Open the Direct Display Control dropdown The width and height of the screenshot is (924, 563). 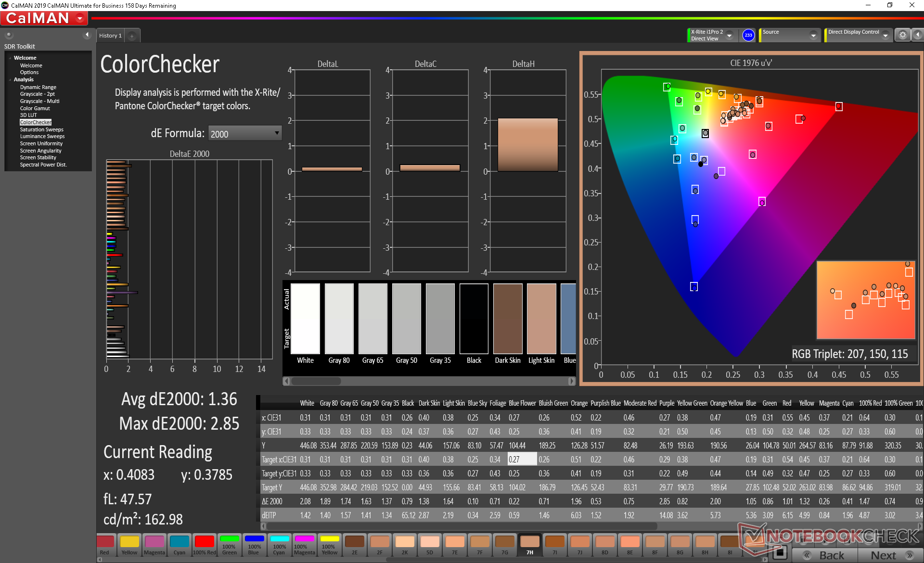point(885,36)
